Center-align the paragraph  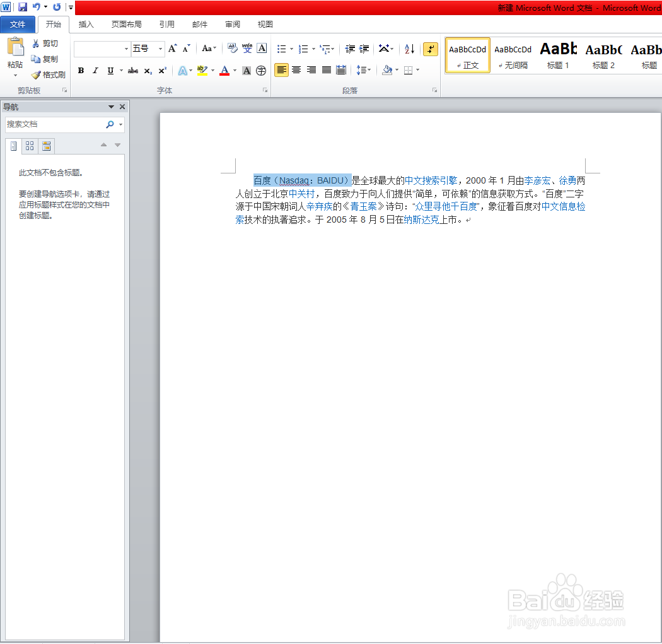coord(296,70)
